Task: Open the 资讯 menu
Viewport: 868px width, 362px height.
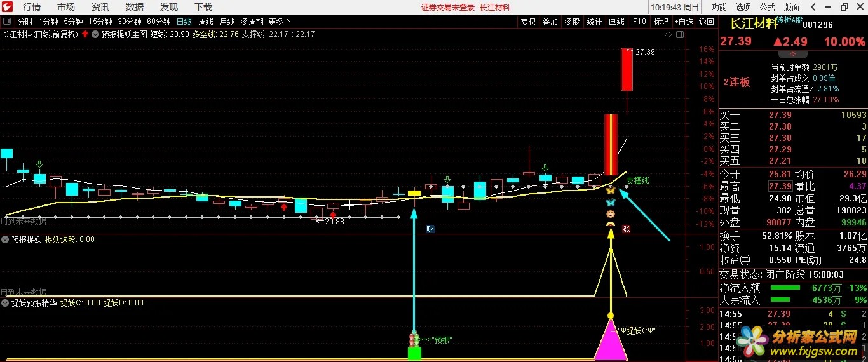Action: point(100,7)
